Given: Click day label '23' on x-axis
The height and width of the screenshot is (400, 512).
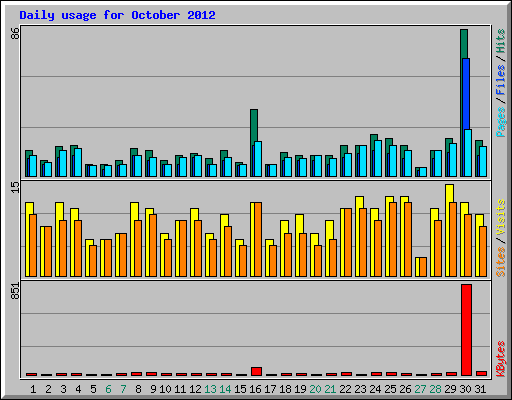Looking at the screenshot, I should [360, 389].
